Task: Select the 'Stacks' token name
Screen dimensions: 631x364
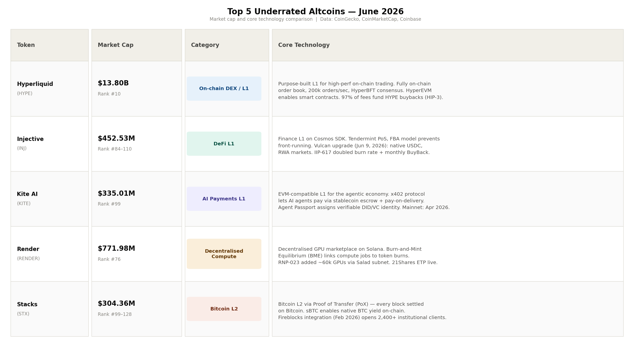Action: (x=27, y=305)
